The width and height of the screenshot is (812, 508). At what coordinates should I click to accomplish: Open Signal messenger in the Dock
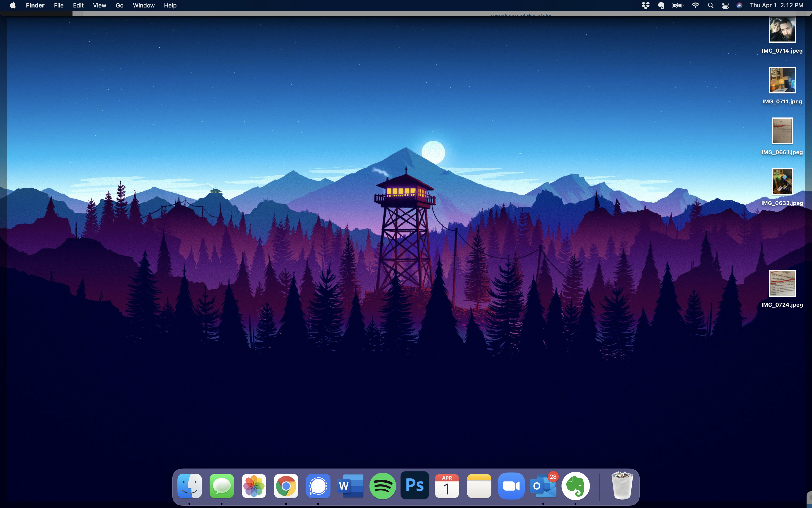318,486
